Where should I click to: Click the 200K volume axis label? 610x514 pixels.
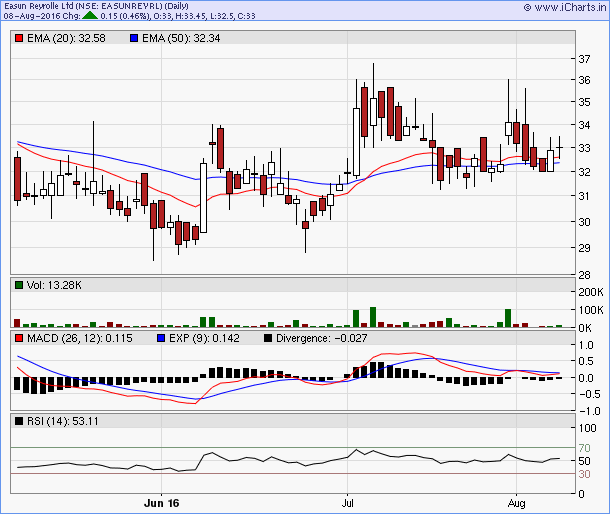[x=591, y=292]
